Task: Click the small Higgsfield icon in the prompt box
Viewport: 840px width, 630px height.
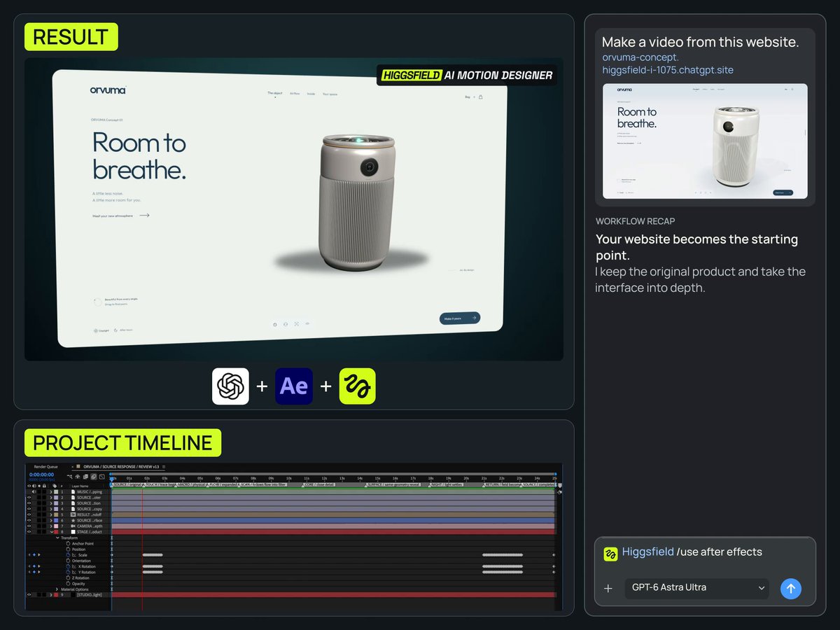Action: pyautogui.click(x=610, y=553)
